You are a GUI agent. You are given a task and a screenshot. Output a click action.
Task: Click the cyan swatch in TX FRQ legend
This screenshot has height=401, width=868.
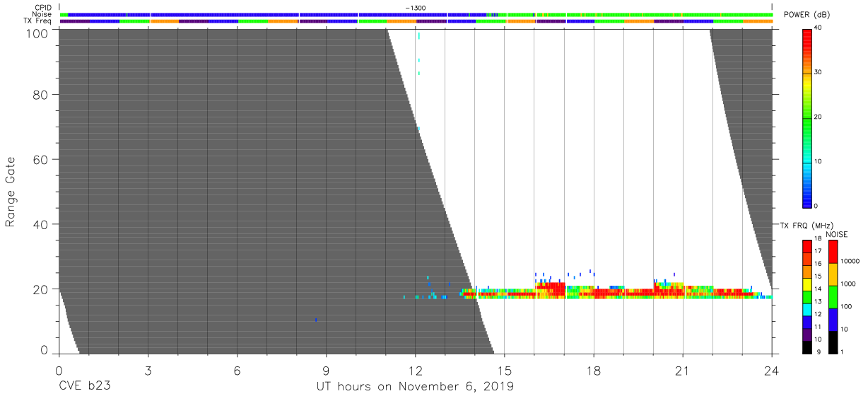tap(807, 309)
